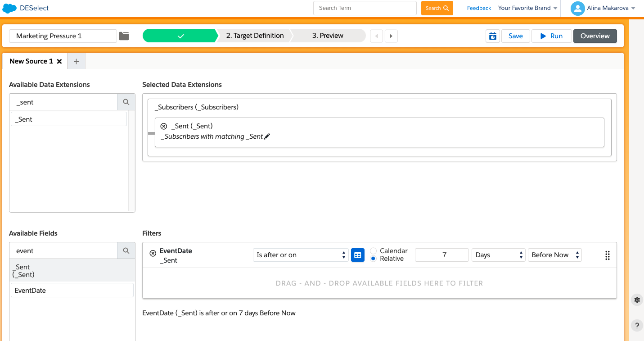Open the 'Is after or on' operator dropdown

(300, 255)
